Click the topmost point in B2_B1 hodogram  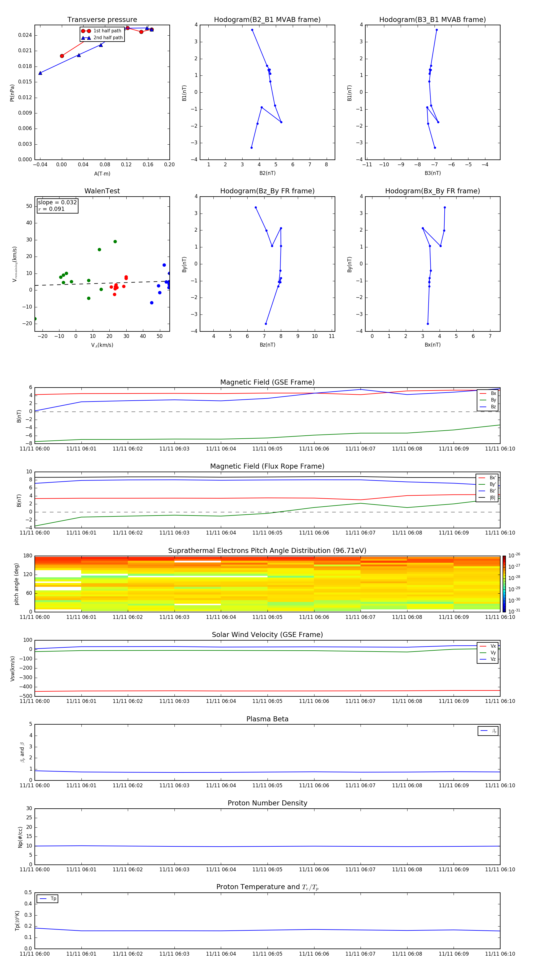point(252,30)
